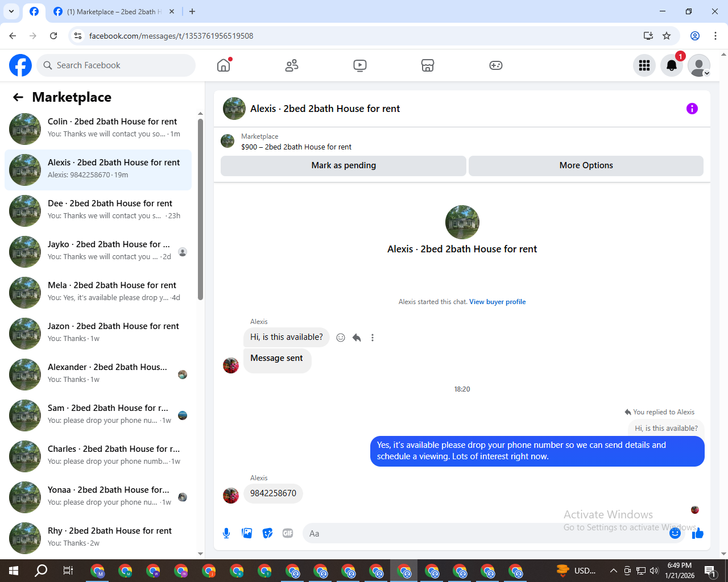728x582 pixels.
Task: Click the Aa message input field
Action: tap(486, 533)
